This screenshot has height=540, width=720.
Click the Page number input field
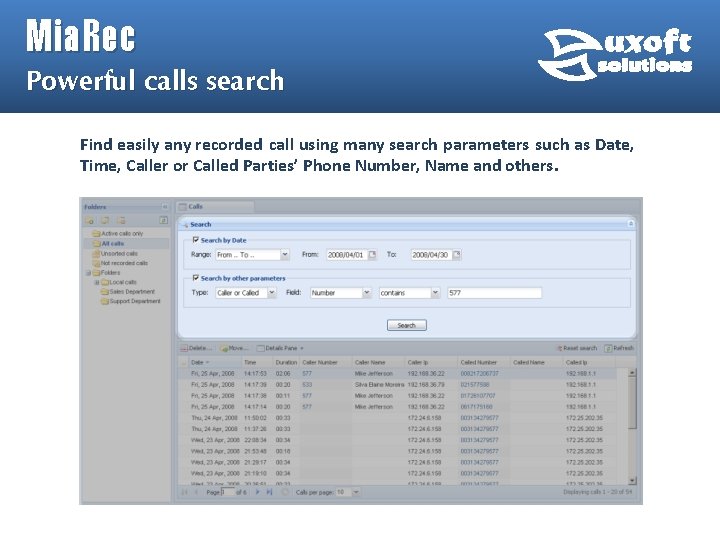(x=228, y=492)
